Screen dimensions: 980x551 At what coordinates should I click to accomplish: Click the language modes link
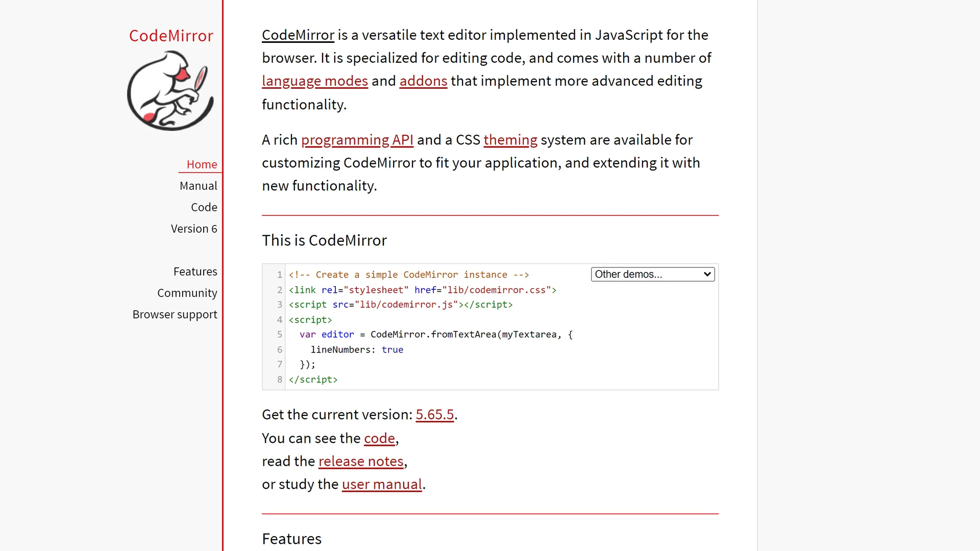(315, 81)
